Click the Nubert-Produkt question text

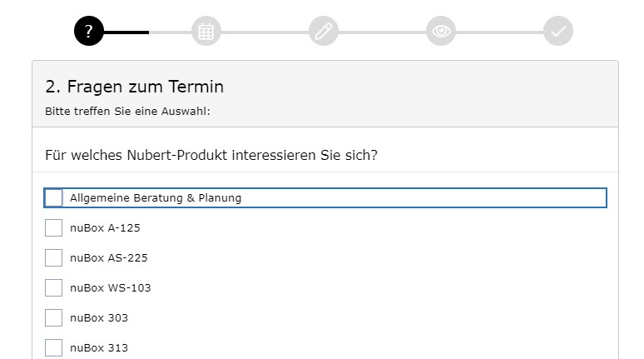coord(211,155)
